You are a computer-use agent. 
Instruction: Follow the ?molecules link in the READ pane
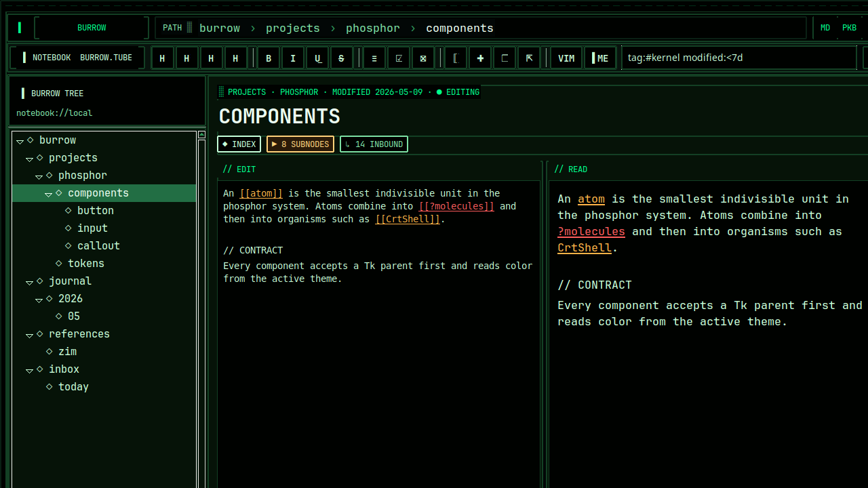591,231
